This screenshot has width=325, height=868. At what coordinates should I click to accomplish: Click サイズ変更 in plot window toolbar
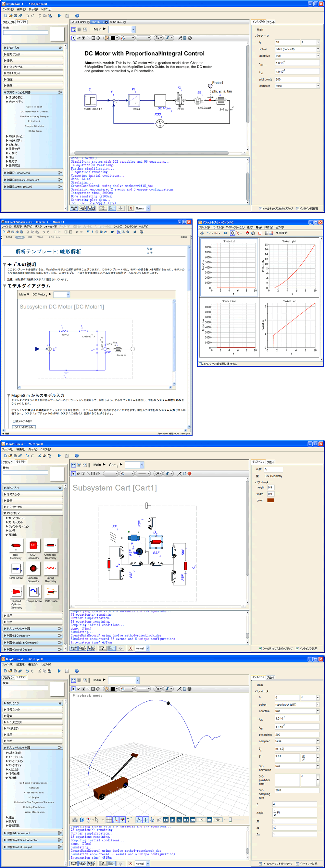click(x=281, y=233)
